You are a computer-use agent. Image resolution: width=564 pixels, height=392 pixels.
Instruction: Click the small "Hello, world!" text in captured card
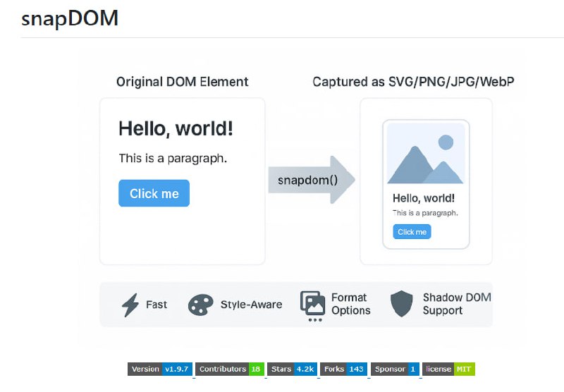click(x=423, y=198)
